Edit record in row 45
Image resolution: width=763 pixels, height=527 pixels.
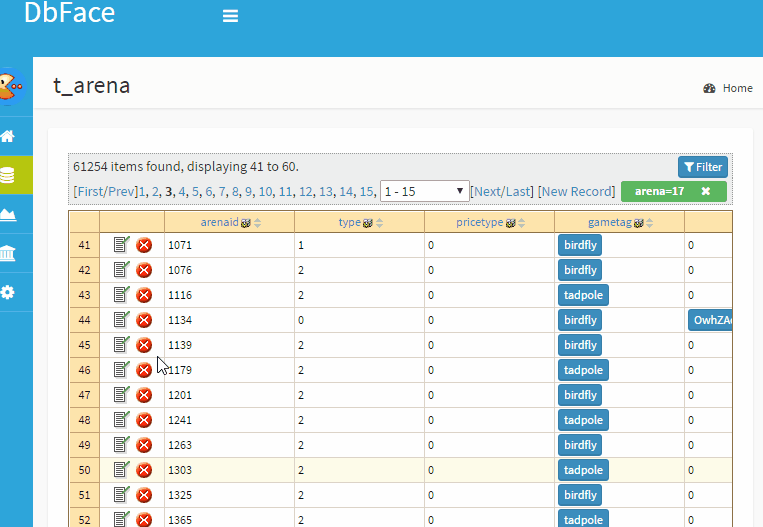pyautogui.click(x=121, y=345)
